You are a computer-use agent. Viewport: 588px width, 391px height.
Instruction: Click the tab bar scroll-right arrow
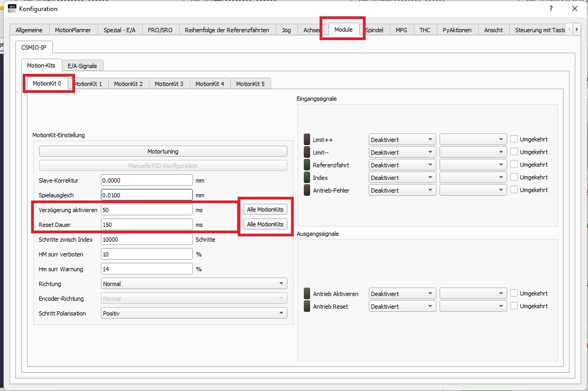coord(569,30)
